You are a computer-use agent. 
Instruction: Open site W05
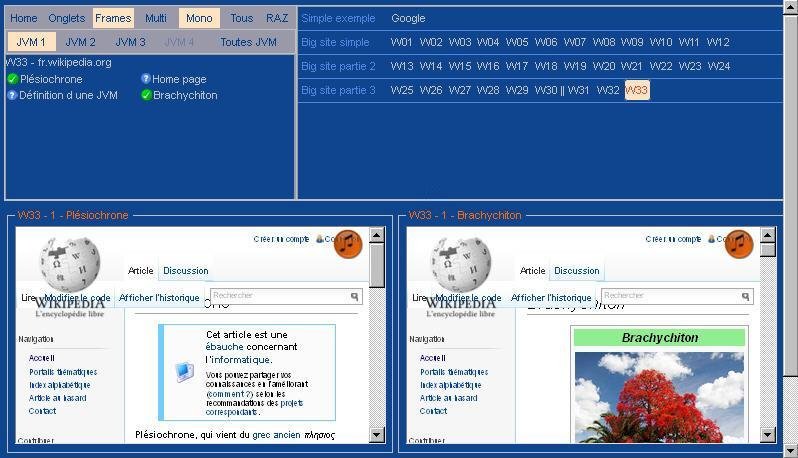coord(517,42)
